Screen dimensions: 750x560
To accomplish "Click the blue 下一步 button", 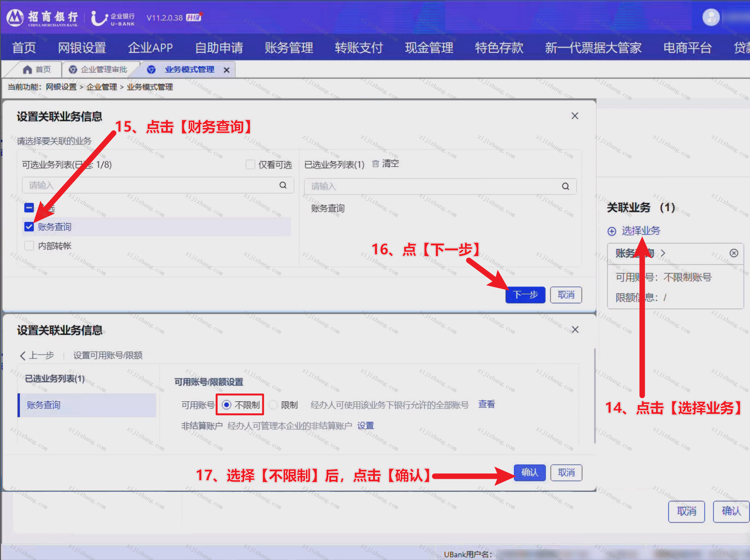I will (x=525, y=295).
